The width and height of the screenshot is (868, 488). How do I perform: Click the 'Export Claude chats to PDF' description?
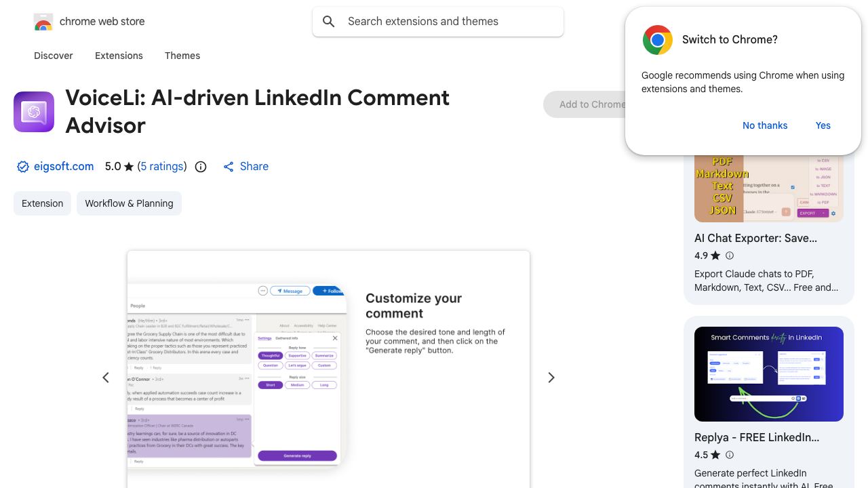(x=766, y=281)
